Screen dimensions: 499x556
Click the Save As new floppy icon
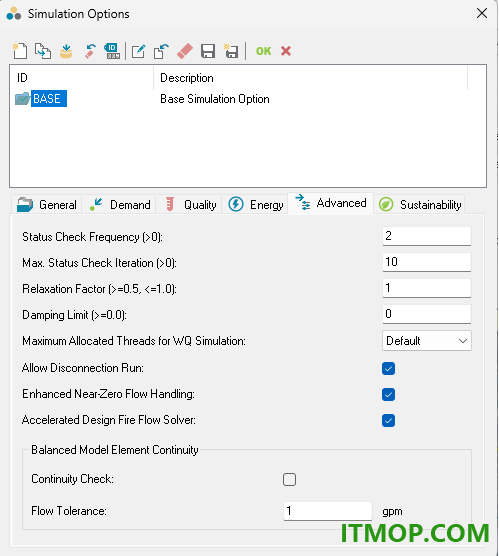[x=231, y=51]
